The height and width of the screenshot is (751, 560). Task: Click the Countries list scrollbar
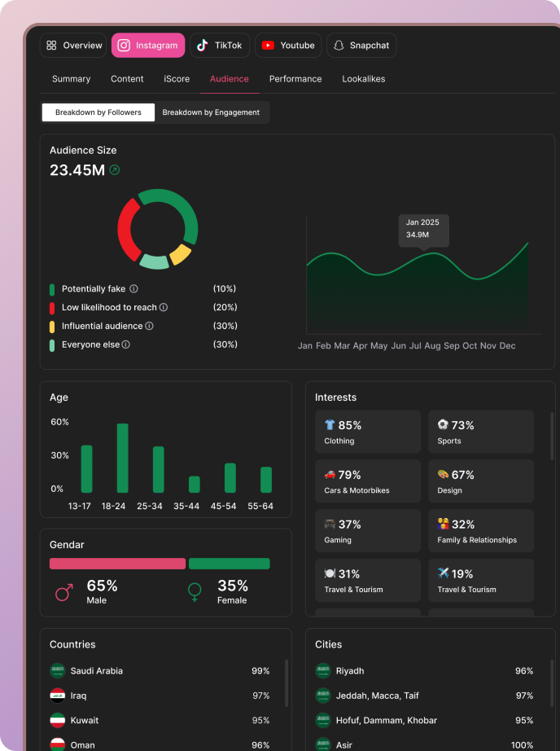click(x=287, y=683)
